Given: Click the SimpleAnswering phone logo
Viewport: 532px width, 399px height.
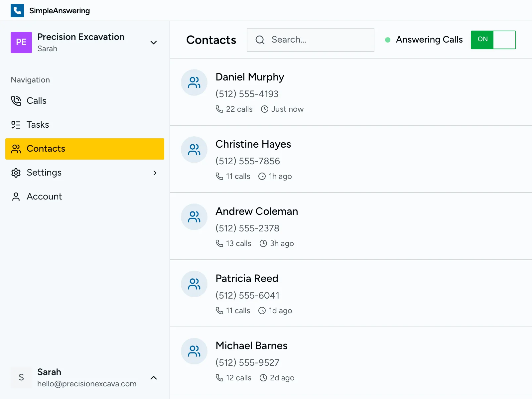Looking at the screenshot, I should tap(17, 10).
